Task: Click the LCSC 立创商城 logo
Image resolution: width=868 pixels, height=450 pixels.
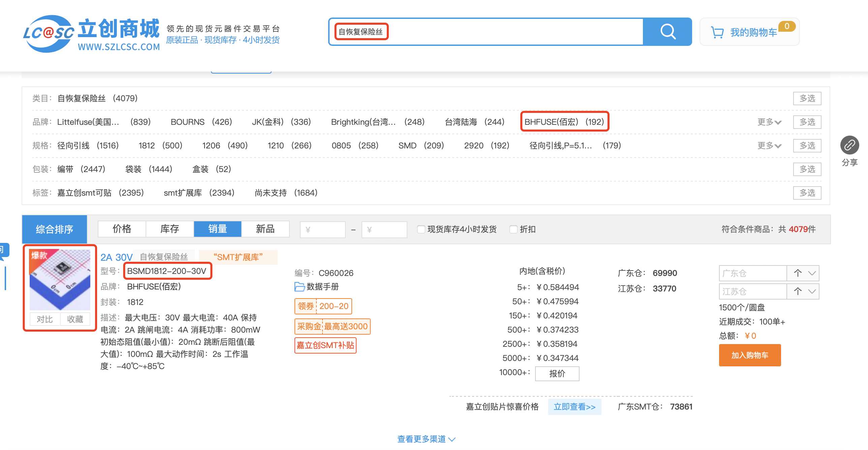Action: click(x=91, y=34)
